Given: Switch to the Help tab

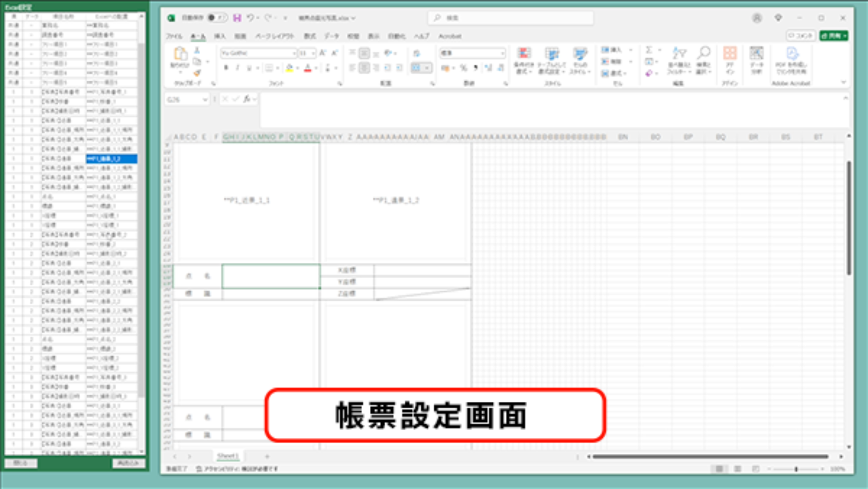Looking at the screenshot, I should [421, 36].
